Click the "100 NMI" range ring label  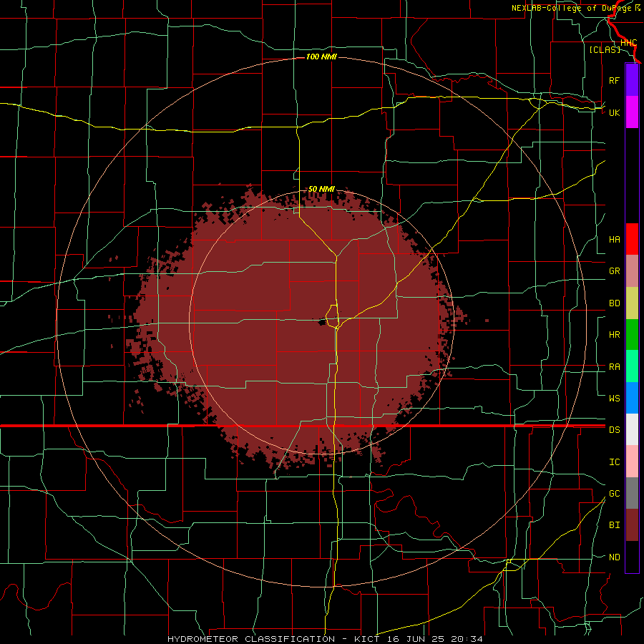pos(321,57)
